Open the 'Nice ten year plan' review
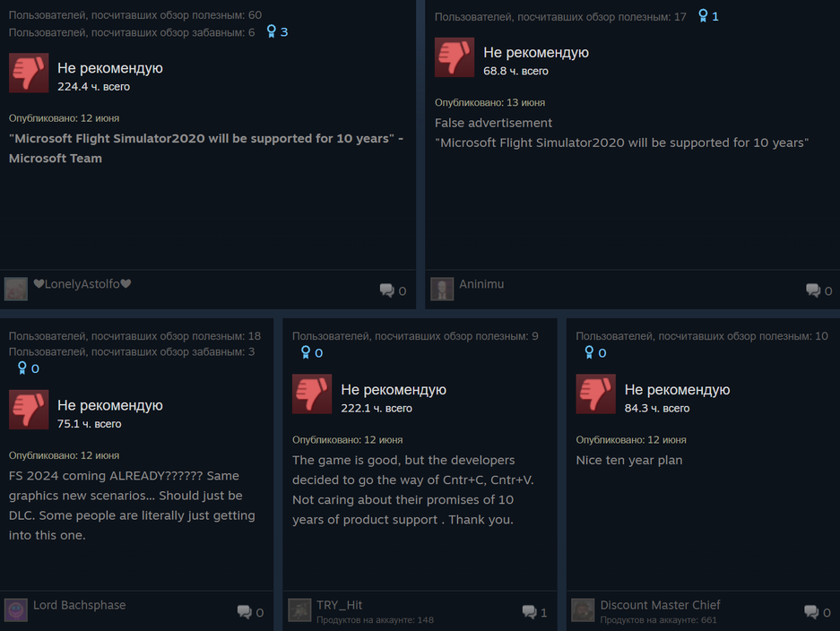This screenshot has width=840, height=631. tap(629, 460)
